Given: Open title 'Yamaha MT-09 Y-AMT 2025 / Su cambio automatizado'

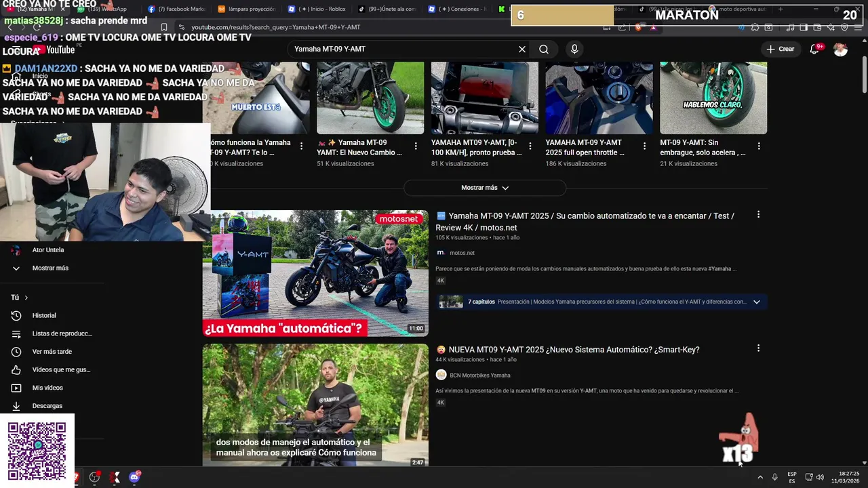Looking at the screenshot, I should 585,222.
